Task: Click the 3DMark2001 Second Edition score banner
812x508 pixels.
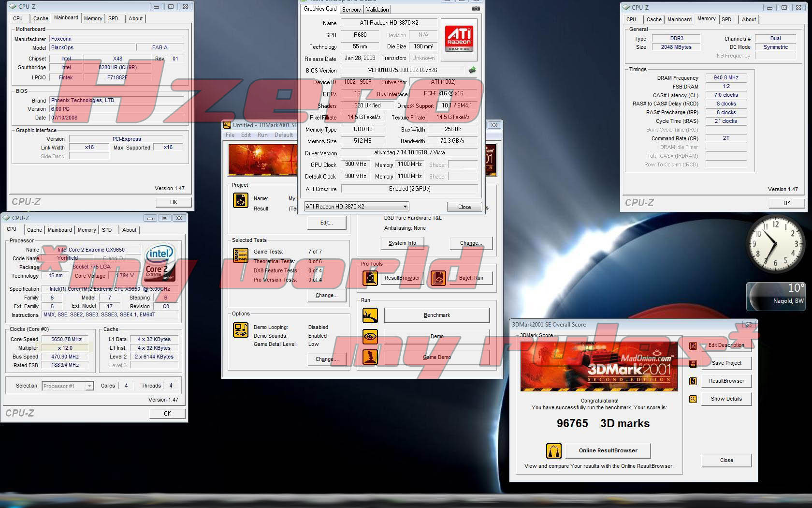Action: point(599,367)
